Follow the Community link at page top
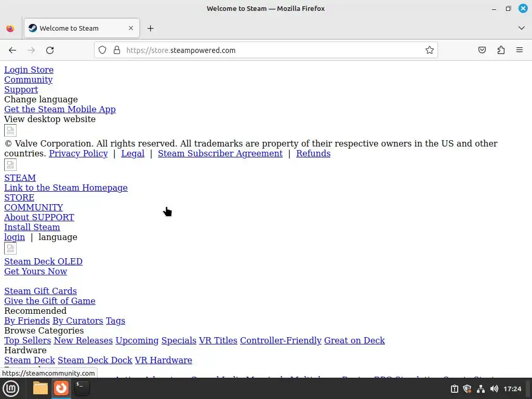The width and height of the screenshot is (532, 399). pos(29,79)
